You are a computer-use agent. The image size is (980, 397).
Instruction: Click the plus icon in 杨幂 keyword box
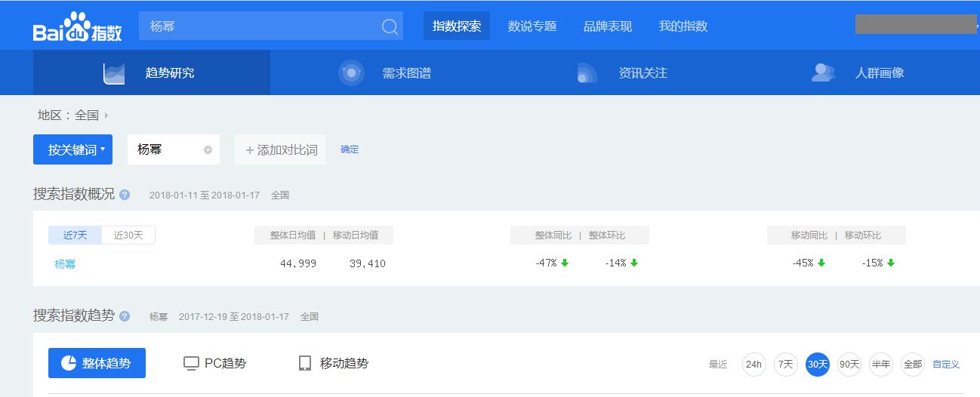208,150
